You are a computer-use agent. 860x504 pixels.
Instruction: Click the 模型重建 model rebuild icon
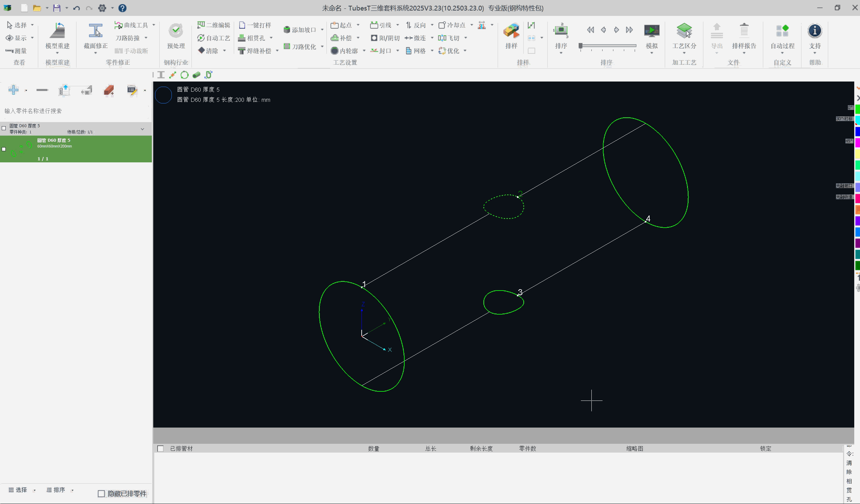click(57, 31)
